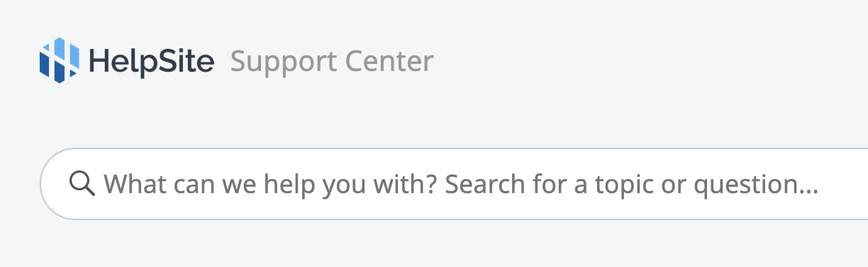
Task: Place cursor on the word "topic" in search field
Action: pos(621,187)
